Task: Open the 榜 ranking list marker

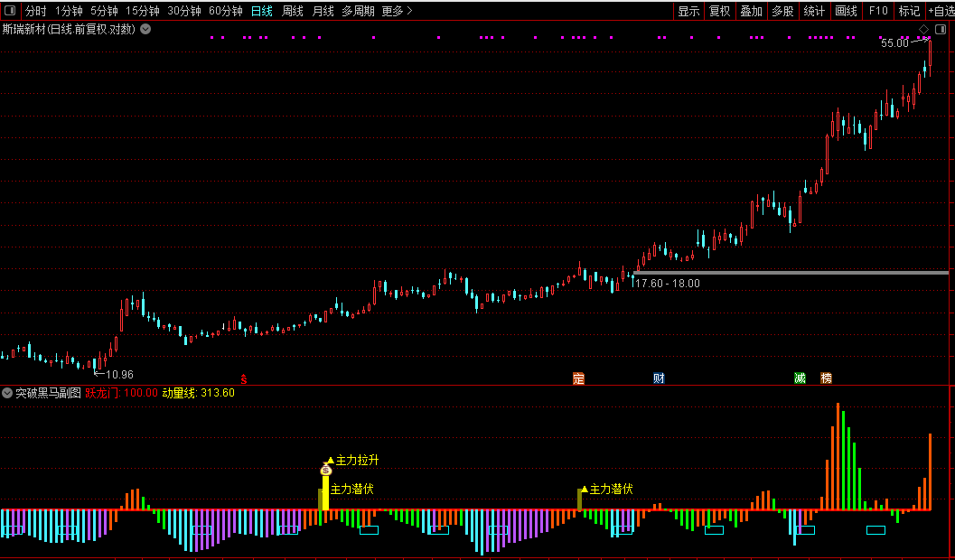Action: [x=826, y=378]
